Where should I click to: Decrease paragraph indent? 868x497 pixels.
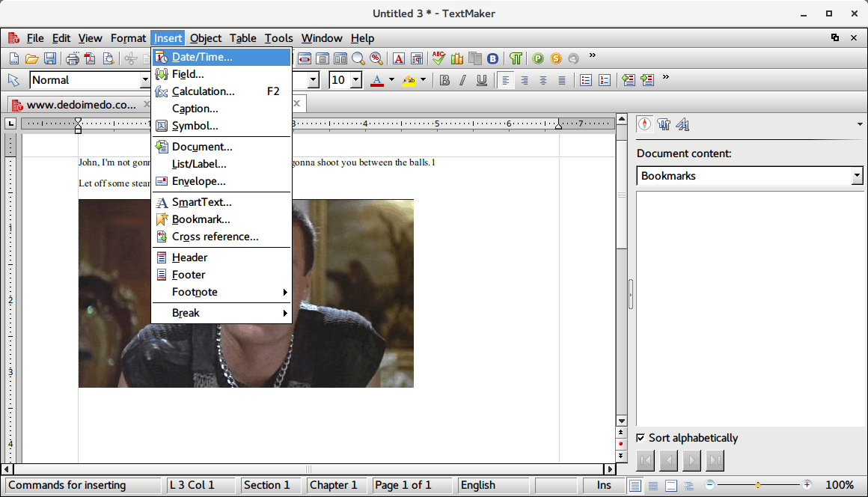pyautogui.click(x=629, y=80)
